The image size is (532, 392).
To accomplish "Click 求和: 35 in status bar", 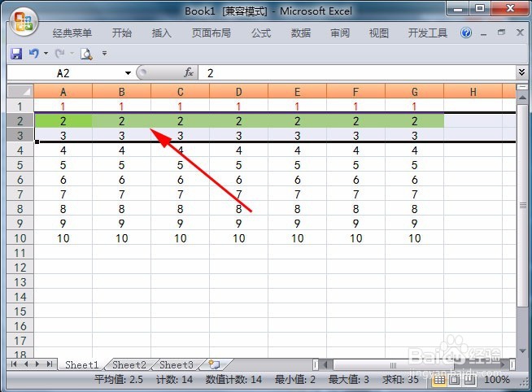I will click(401, 380).
